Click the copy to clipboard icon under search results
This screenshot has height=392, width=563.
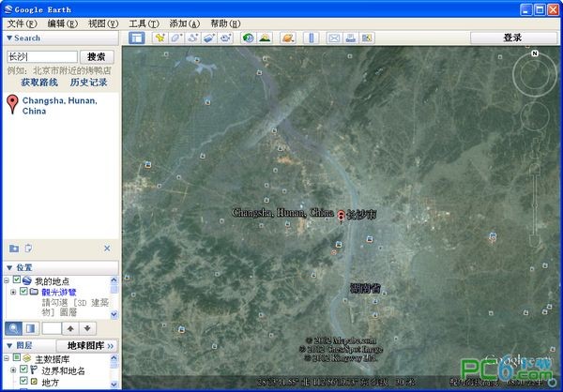pyautogui.click(x=28, y=249)
